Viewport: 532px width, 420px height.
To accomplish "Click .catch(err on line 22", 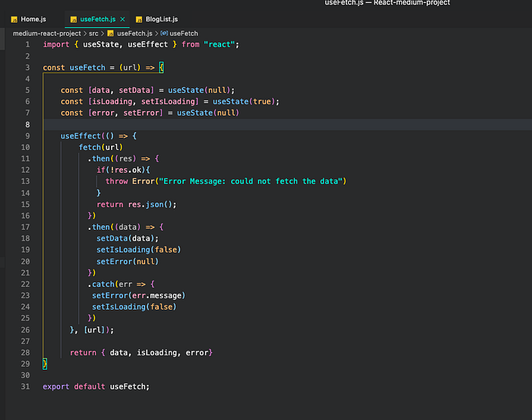I will pos(109,284).
